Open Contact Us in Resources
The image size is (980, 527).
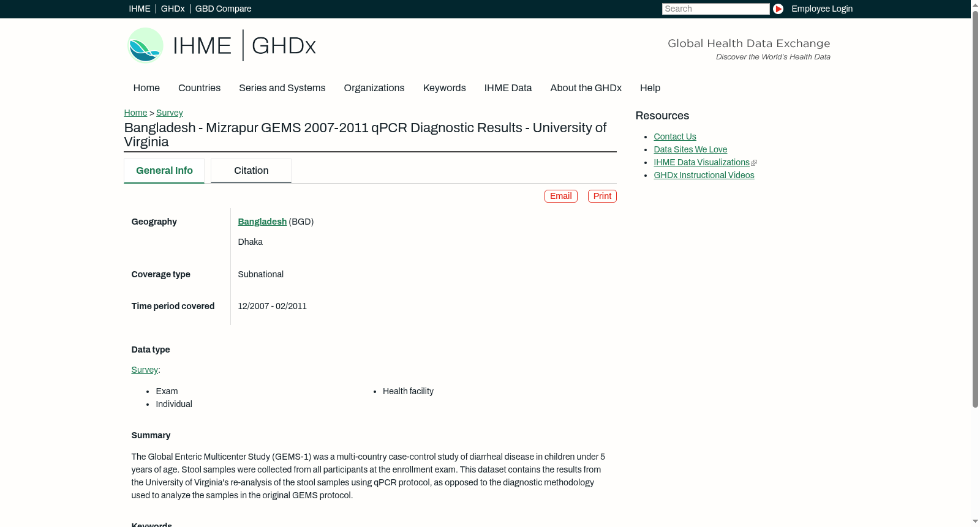click(x=675, y=136)
